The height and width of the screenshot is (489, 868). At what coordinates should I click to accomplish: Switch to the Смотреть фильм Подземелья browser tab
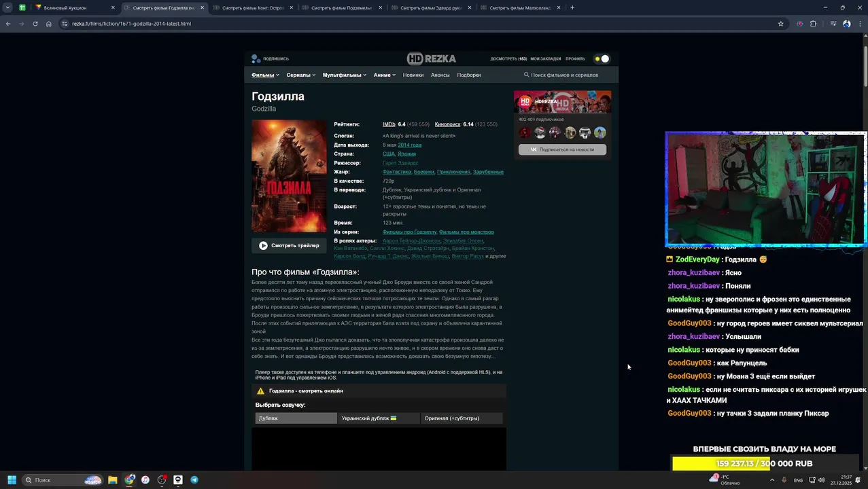coord(342,7)
